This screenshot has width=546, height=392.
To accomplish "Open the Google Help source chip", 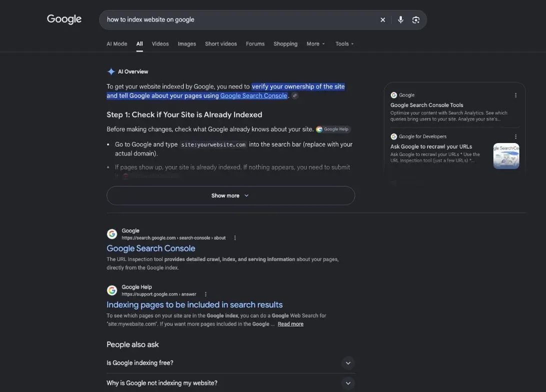I will [332, 129].
